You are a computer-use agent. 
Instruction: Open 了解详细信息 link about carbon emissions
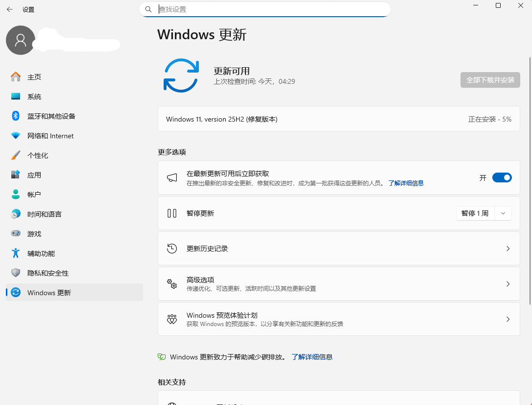(x=312, y=357)
